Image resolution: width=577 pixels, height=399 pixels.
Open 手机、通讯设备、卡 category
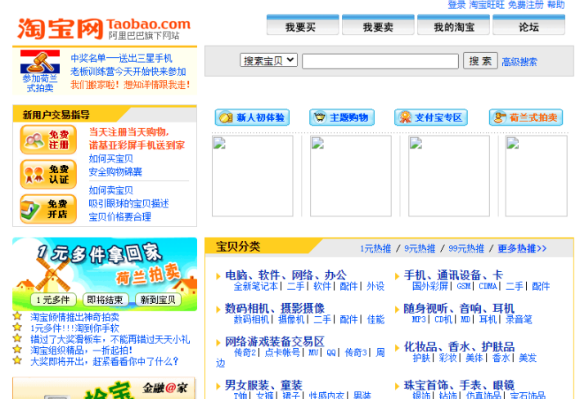(x=453, y=275)
